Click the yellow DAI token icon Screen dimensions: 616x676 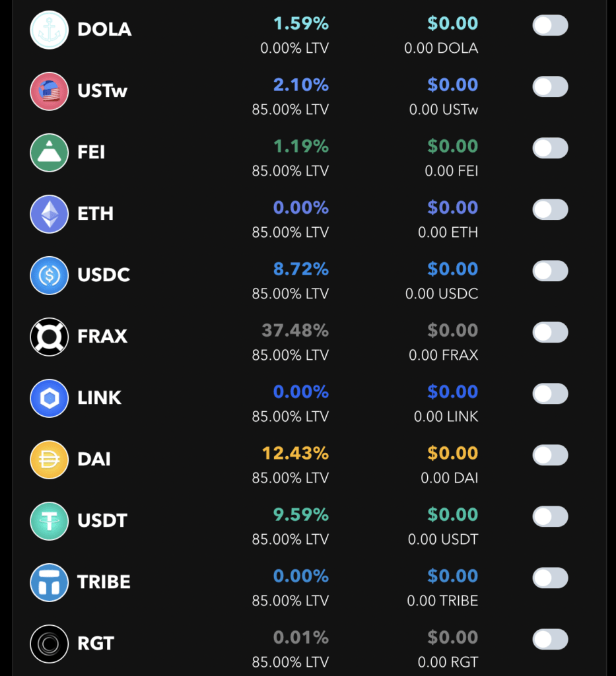point(49,459)
